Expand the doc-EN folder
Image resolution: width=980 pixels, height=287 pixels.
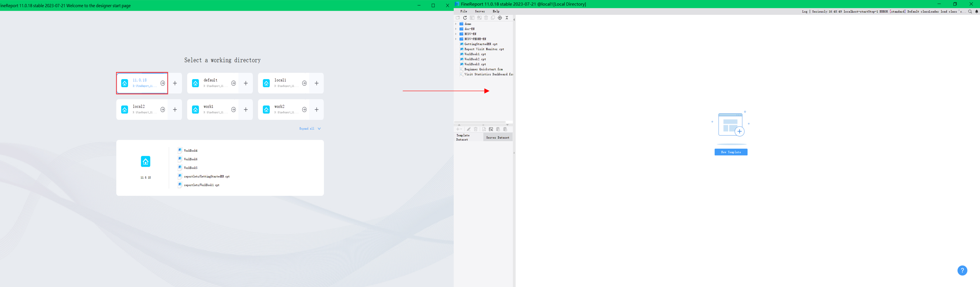pos(456,29)
